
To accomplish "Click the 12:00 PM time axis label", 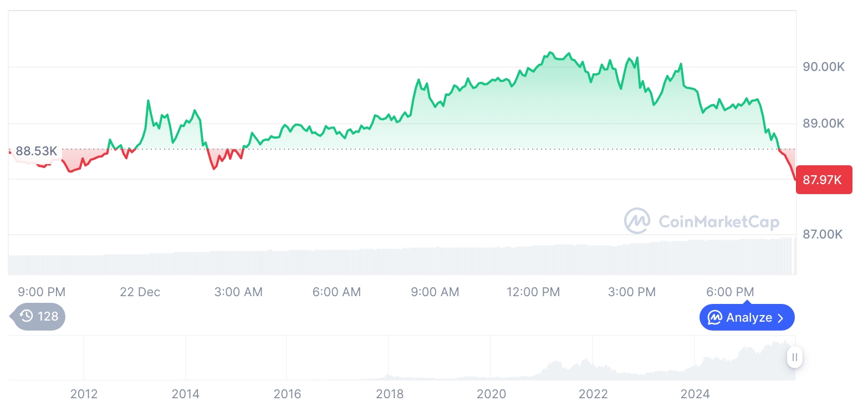I will click(533, 292).
